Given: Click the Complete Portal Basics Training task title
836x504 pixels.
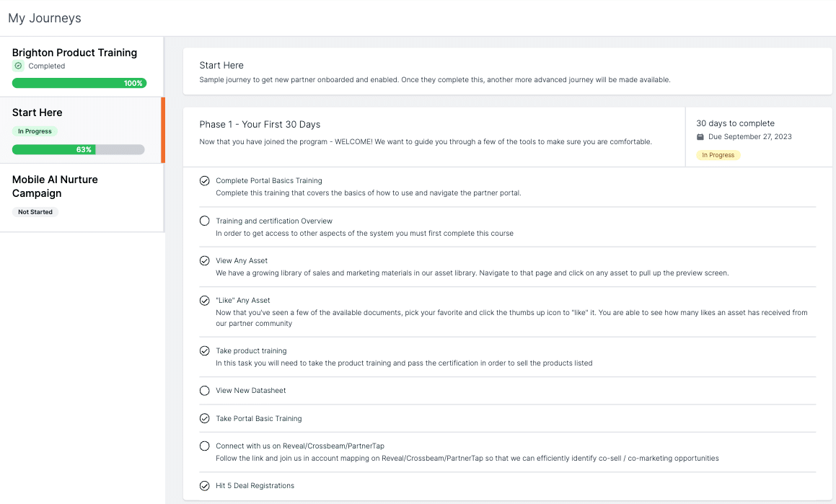Looking at the screenshot, I should pos(269,180).
